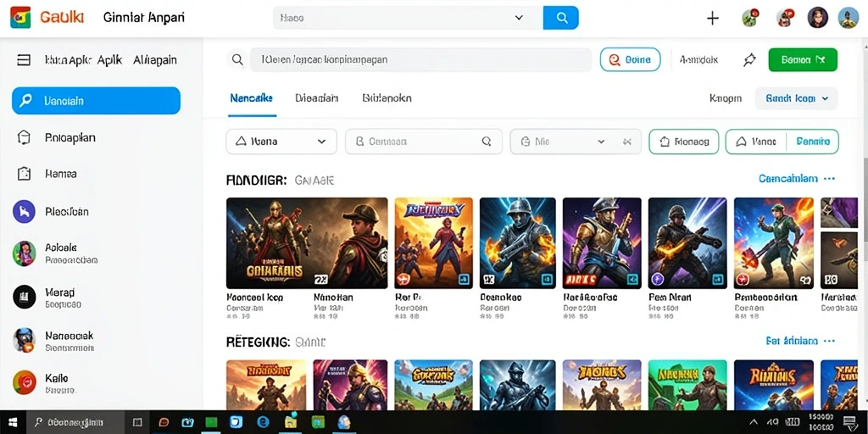Click the magnifier icon inside the Cemnaaa field

point(487,142)
